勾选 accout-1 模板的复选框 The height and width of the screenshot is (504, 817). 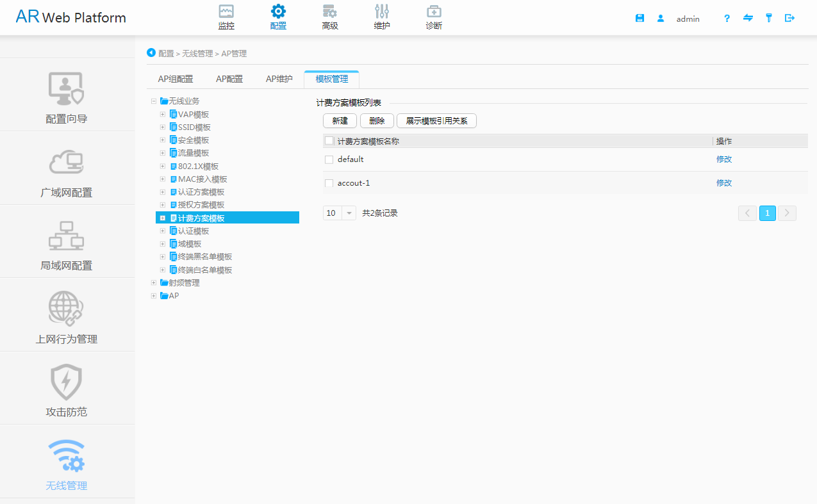(x=329, y=183)
